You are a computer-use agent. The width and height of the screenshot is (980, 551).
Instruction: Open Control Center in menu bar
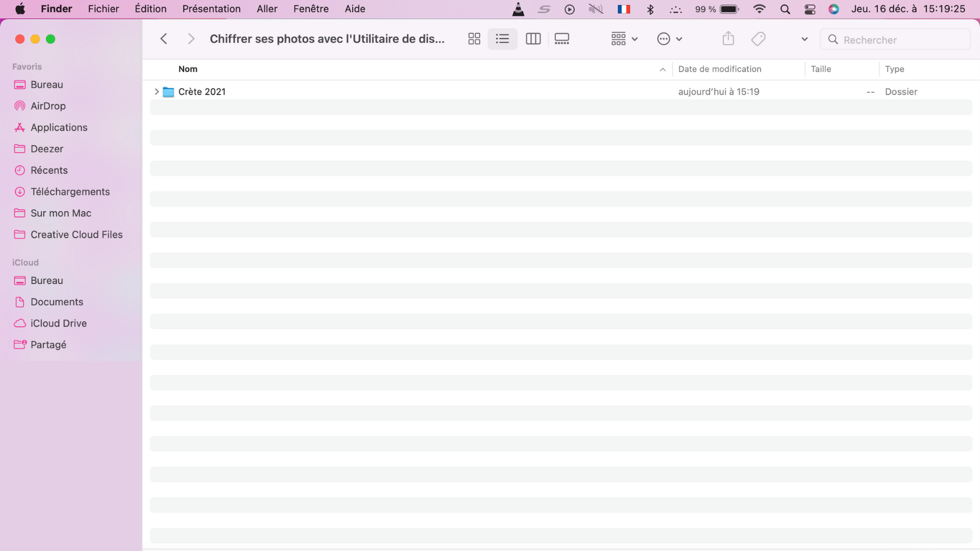click(x=810, y=9)
